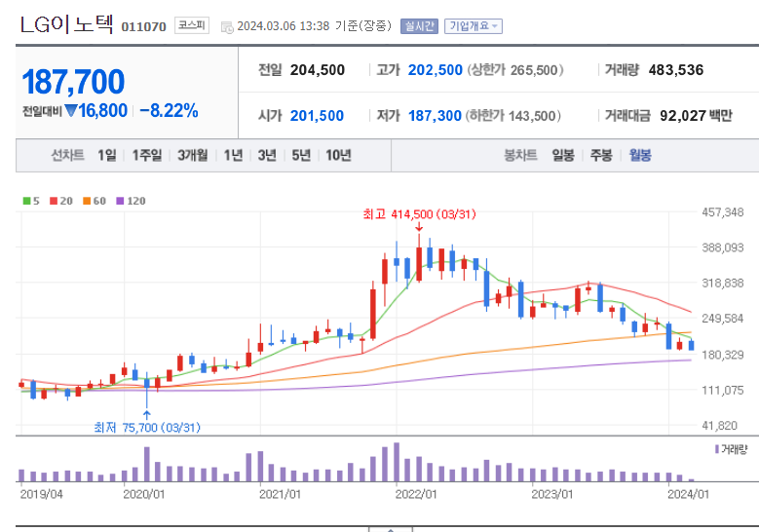Click the 2022/01 x-axis label

tap(416, 495)
